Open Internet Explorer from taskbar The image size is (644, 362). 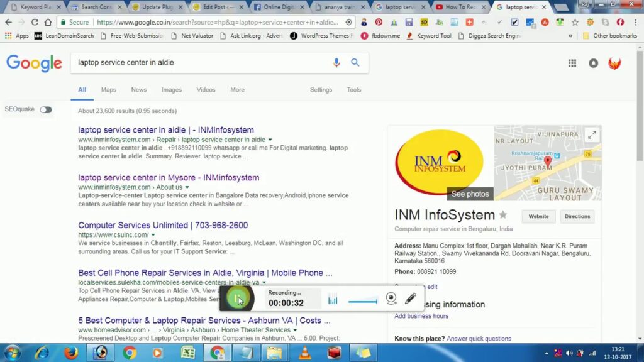pyautogui.click(x=42, y=353)
